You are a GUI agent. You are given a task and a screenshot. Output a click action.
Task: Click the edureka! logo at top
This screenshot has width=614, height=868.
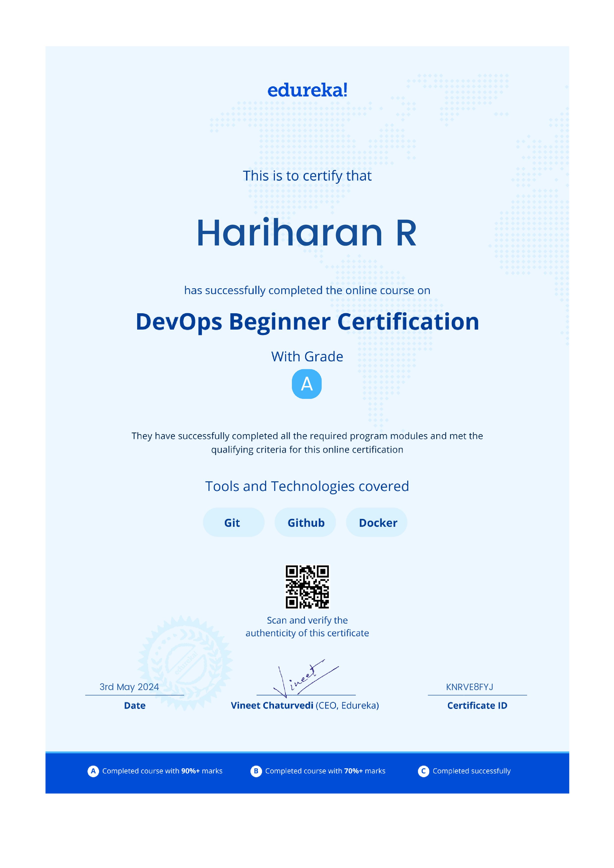[307, 90]
